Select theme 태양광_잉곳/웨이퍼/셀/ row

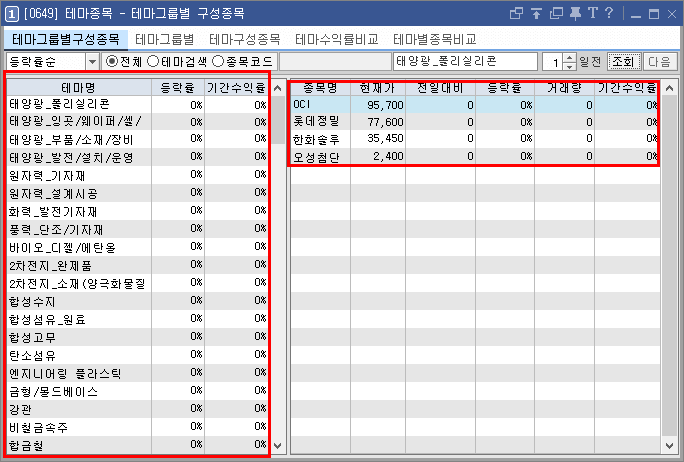137,122
